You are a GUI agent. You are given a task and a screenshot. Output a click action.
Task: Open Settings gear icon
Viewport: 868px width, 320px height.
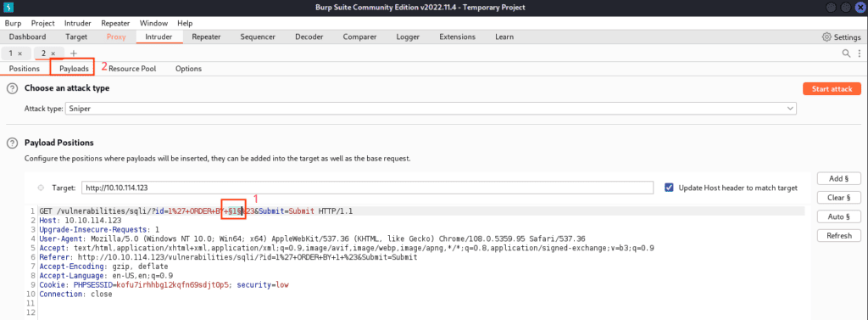pyautogui.click(x=826, y=37)
